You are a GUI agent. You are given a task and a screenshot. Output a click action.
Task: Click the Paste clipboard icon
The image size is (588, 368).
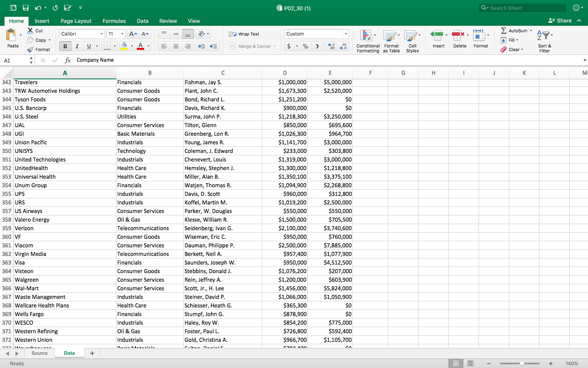11,35
